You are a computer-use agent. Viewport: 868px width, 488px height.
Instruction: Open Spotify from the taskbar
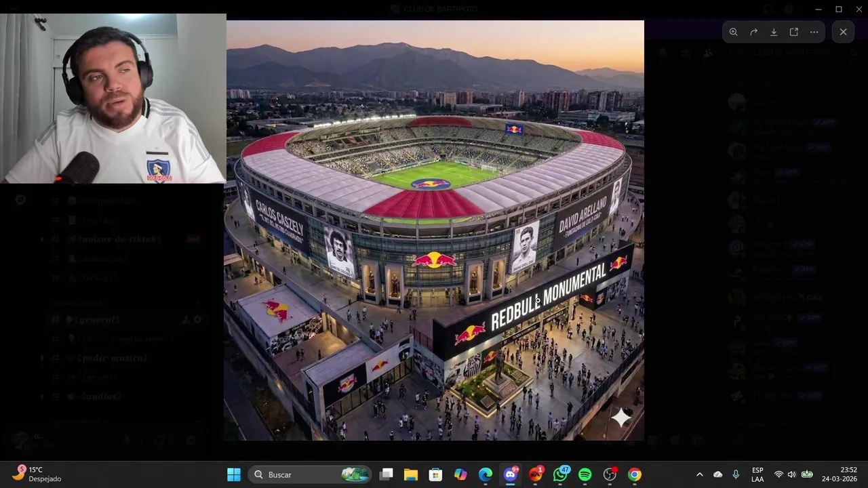coord(585,474)
